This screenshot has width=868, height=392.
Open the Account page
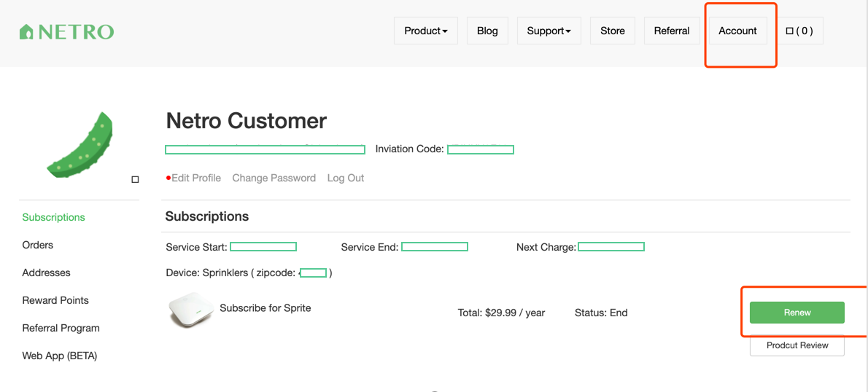pyautogui.click(x=737, y=31)
